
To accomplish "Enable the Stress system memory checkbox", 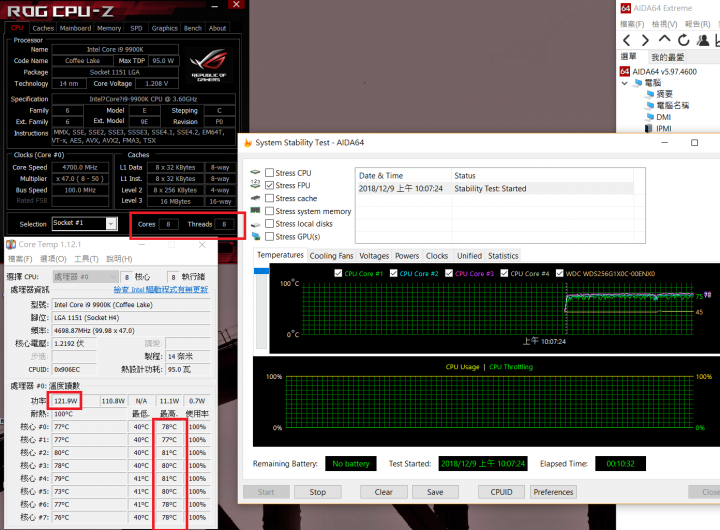I will coord(270,211).
